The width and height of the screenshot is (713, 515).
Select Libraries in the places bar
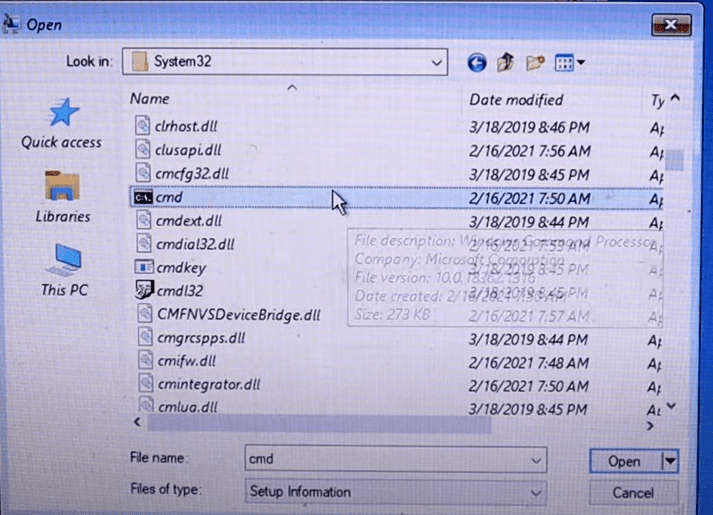(x=62, y=197)
